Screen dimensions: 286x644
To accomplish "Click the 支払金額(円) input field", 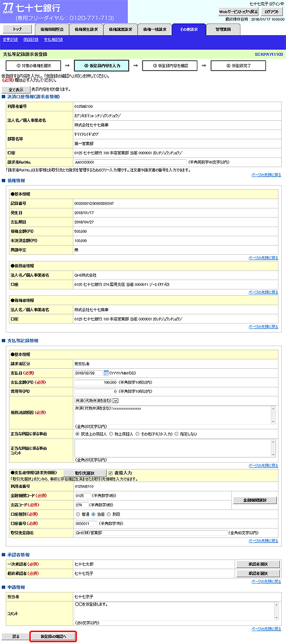I will click(x=96, y=382).
